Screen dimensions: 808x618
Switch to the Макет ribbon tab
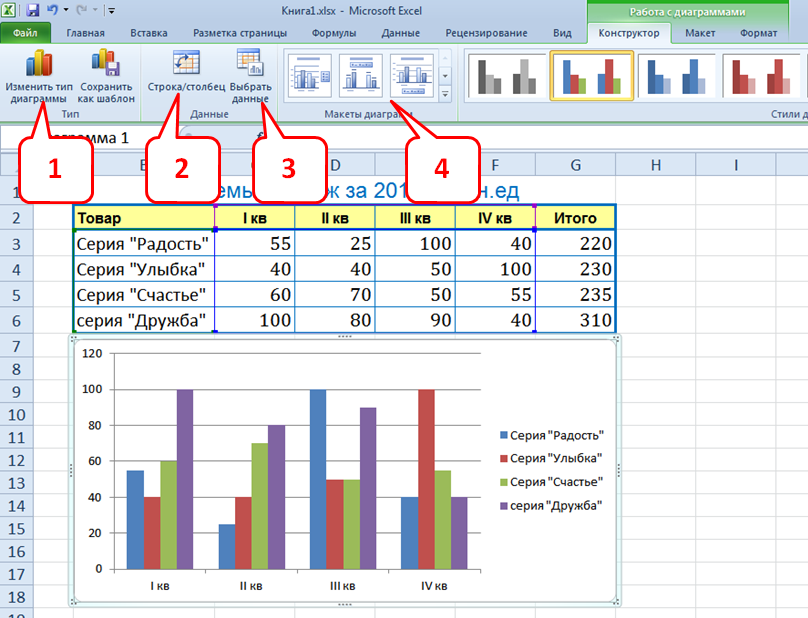(x=700, y=33)
